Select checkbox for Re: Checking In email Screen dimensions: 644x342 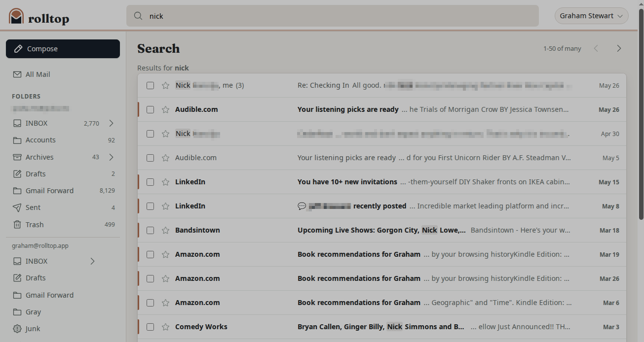(x=151, y=85)
